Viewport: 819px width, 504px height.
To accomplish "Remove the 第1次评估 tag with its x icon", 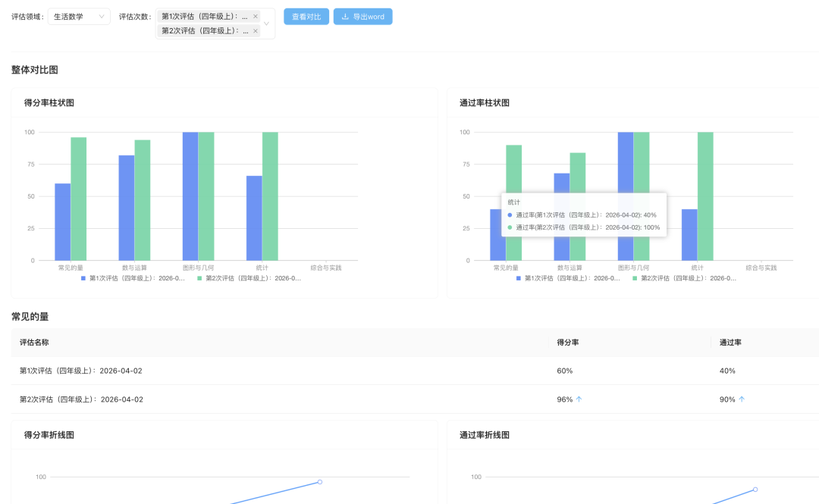I will (x=256, y=17).
